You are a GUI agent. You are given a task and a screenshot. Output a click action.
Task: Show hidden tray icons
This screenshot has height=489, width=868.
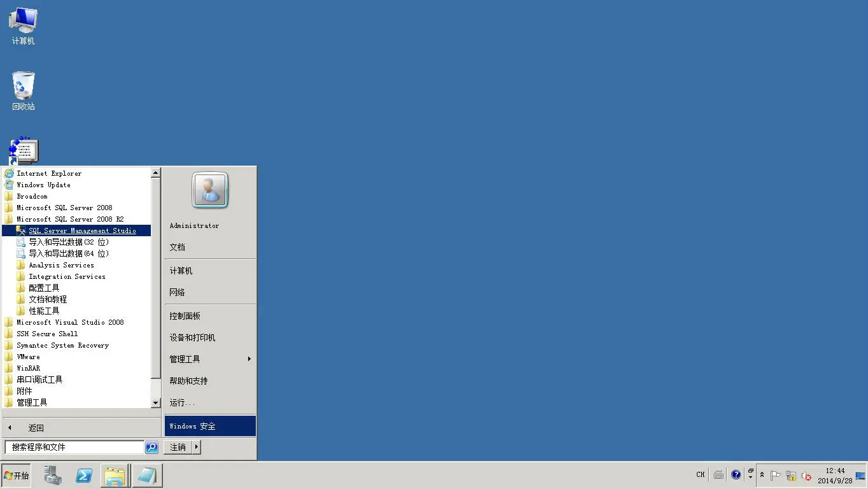(762, 476)
